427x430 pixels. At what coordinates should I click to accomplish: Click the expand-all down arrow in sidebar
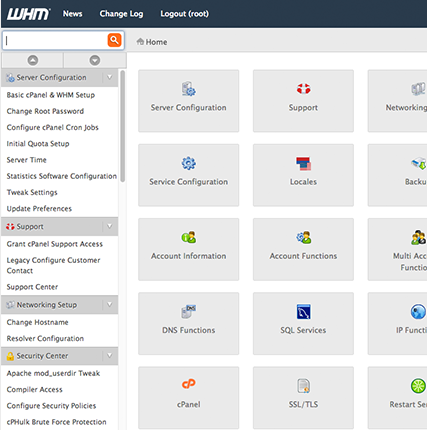coord(95,60)
